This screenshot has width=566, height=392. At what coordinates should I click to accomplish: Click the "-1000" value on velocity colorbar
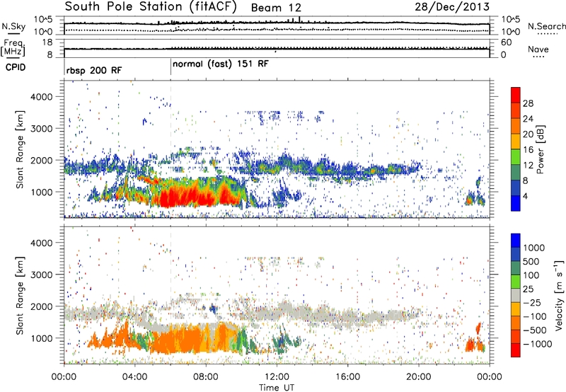538,344
